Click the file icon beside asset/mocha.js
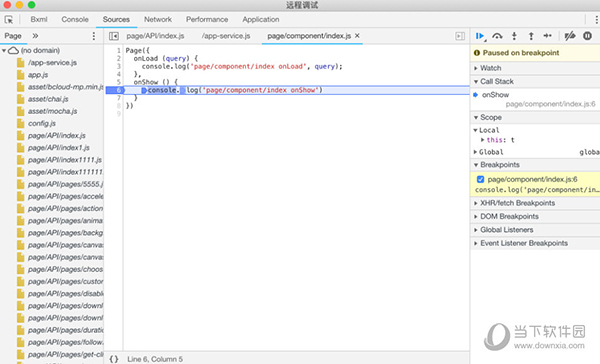600x364 pixels. click(20, 111)
